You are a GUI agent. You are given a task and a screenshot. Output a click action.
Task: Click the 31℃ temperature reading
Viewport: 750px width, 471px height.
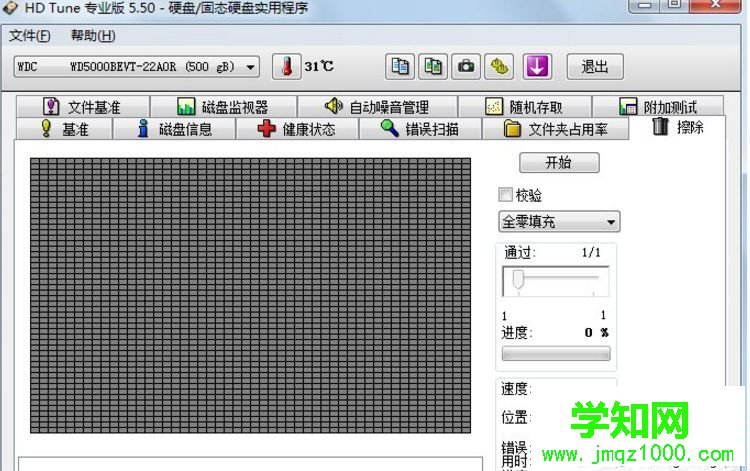click(319, 66)
